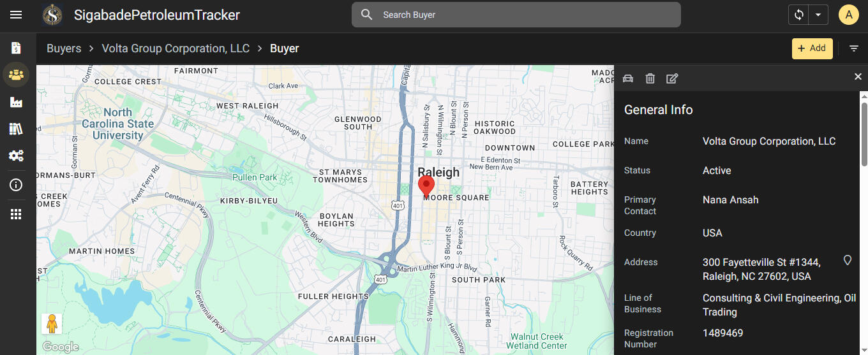The width and height of the screenshot is (868, 355).
Task: Click the Search Buyer input field
Action: pyautogui.click(x=523, y=15)
